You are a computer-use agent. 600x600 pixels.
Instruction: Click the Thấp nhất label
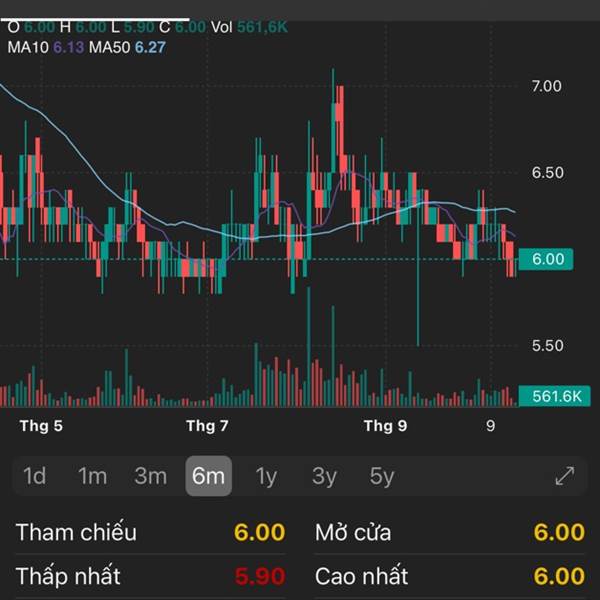coord(68,576)
